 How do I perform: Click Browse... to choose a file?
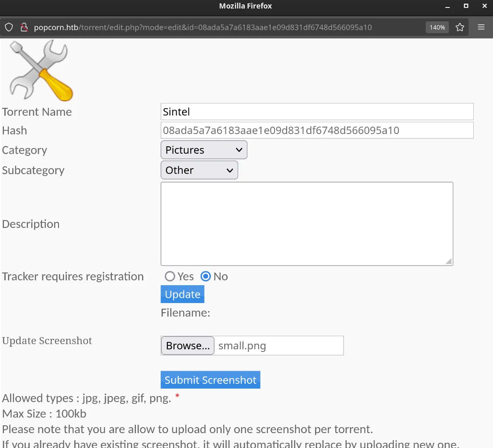click(x=187, y=346)
